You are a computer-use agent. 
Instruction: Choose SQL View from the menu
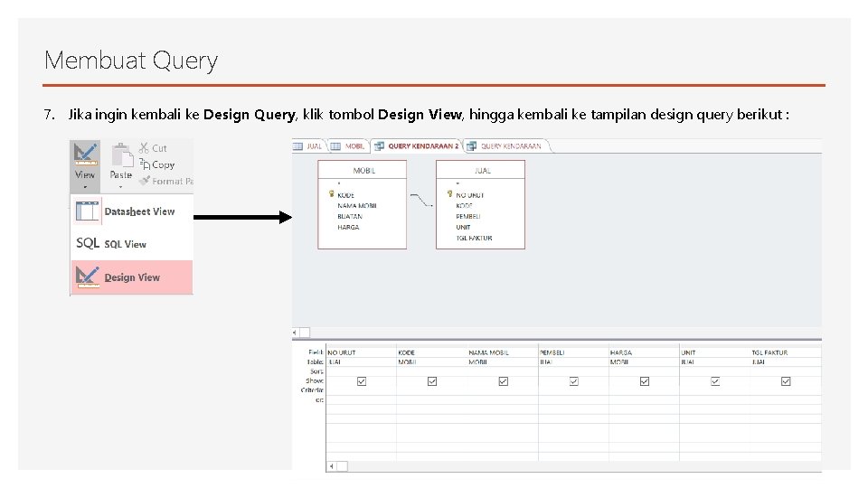132,243
